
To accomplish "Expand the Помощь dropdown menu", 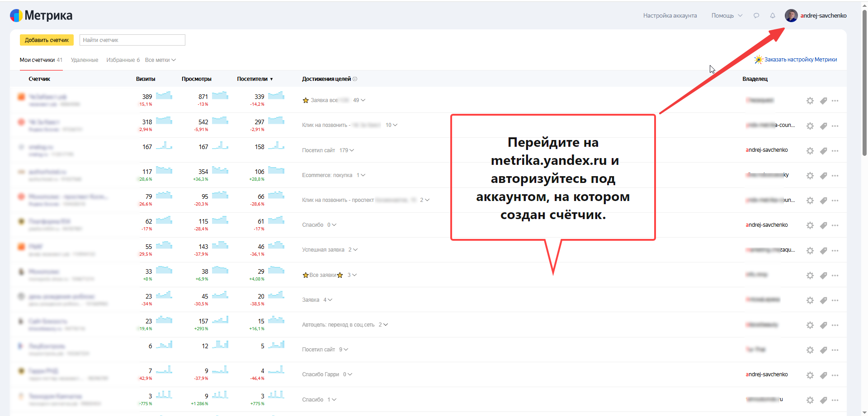I will point(727,15).
